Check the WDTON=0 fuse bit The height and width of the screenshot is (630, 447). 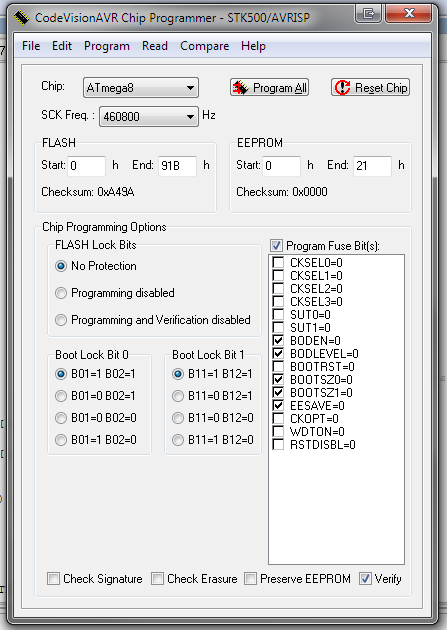click(278, 432)
